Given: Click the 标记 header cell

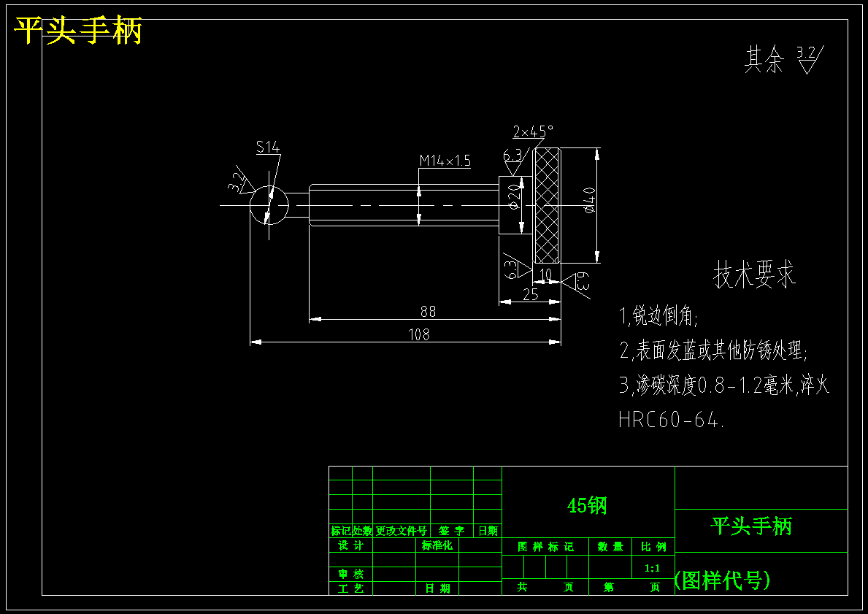Looking at the screenshot, I should [x=340, y=530].
